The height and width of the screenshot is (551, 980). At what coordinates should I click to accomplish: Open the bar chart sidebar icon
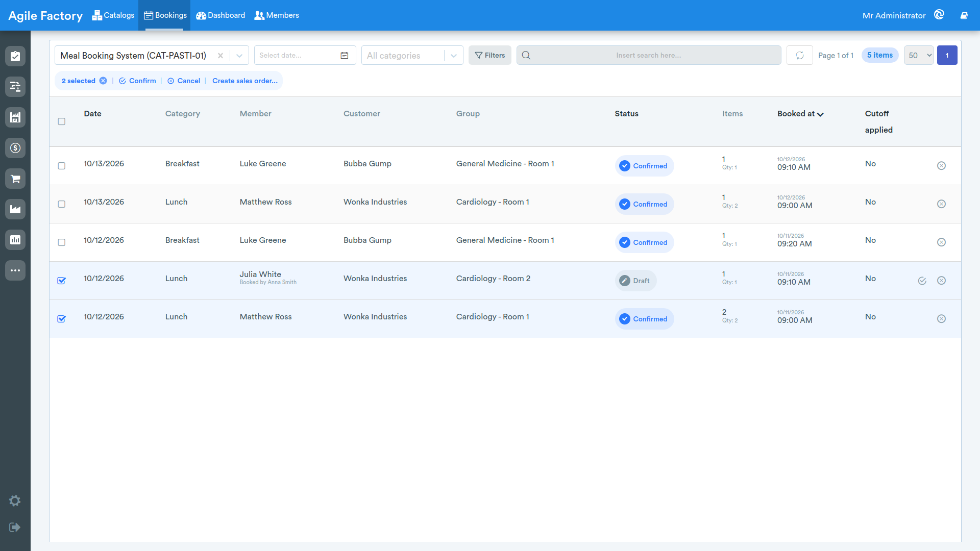(x=15, y=240)
